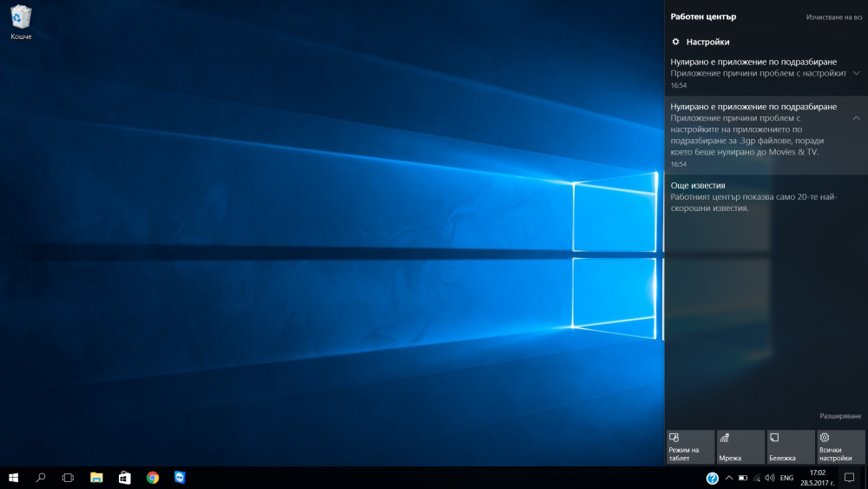This screenshot has width=868, height=489.
Task: Open the Windows Store taskbar icon
Action: [x=124, y=478]
